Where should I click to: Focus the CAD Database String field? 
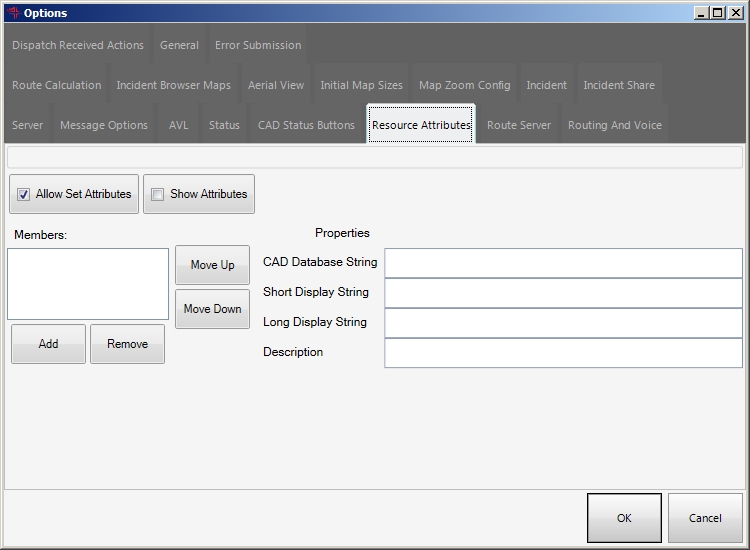point(563,263)
